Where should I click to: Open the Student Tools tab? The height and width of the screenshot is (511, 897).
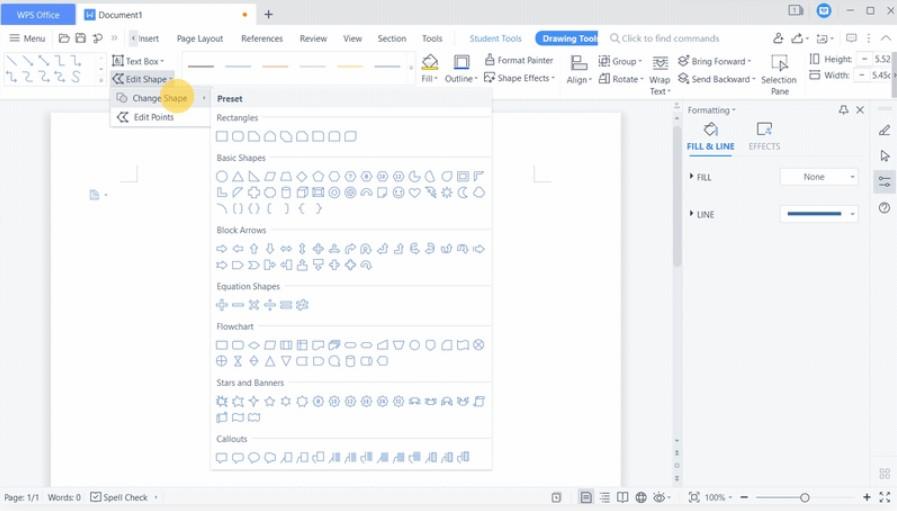point(495,38)
